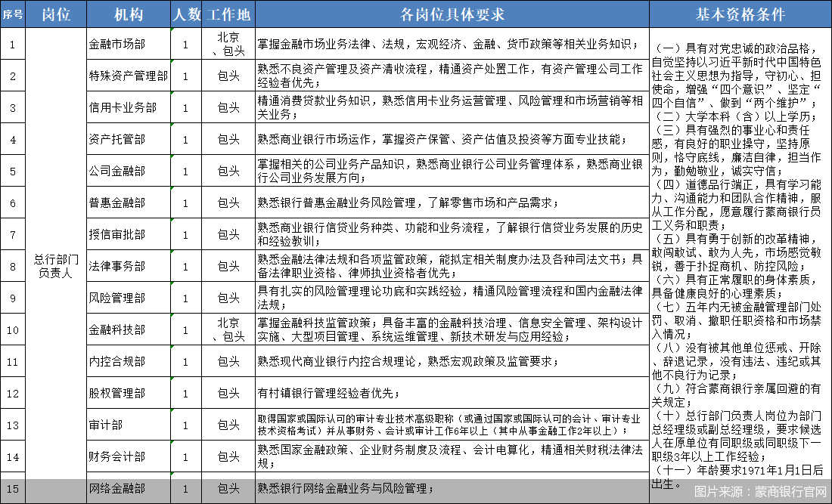Screen dimensions: 832x504
Task: Click the row number 10 cell
Action: click(13, 329)
